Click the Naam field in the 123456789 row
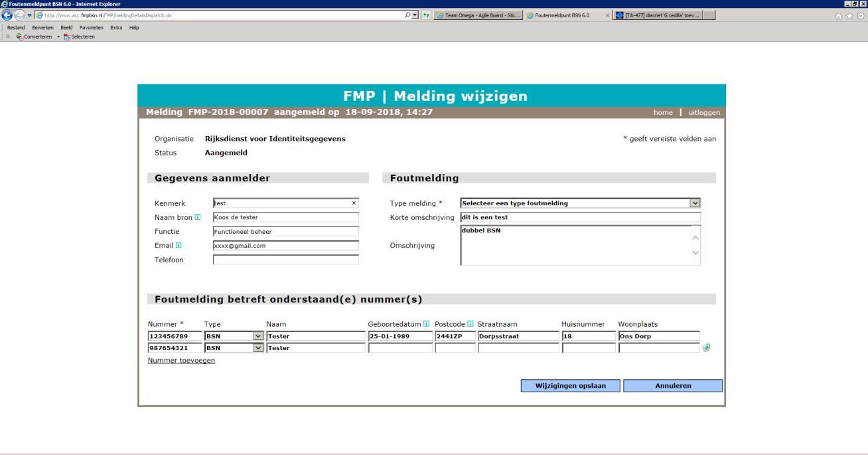 click(x=316, y=336)
